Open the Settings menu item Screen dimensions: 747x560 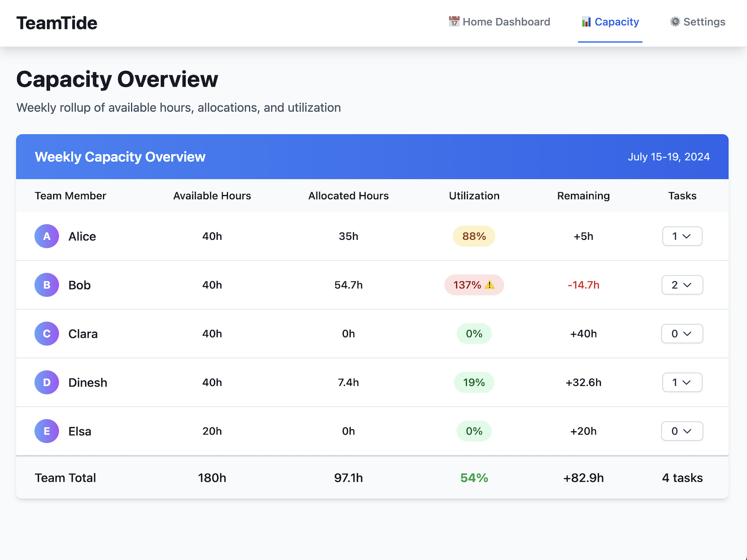[704, 21]
